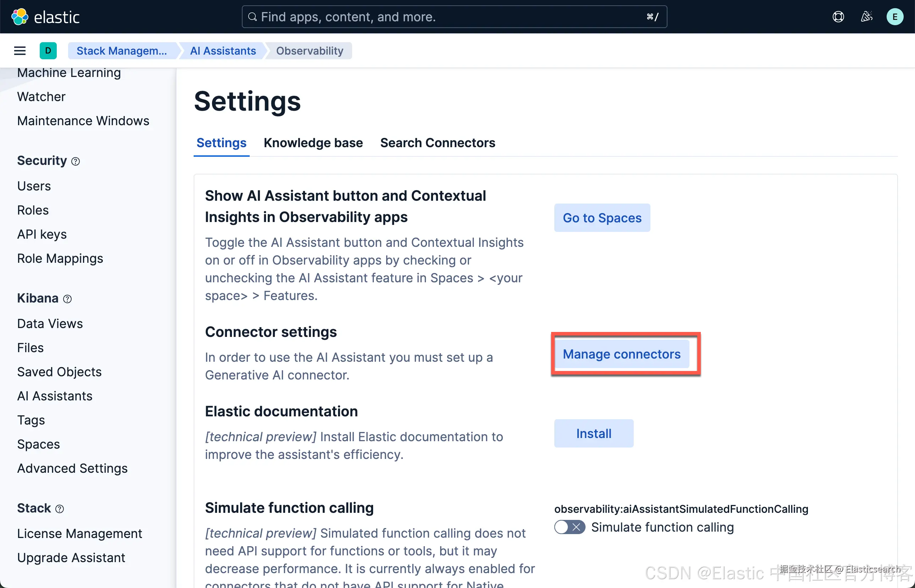Open Advanced Settings in the sidebar
The height and width of the screenshot is (588, 915).
72,468
